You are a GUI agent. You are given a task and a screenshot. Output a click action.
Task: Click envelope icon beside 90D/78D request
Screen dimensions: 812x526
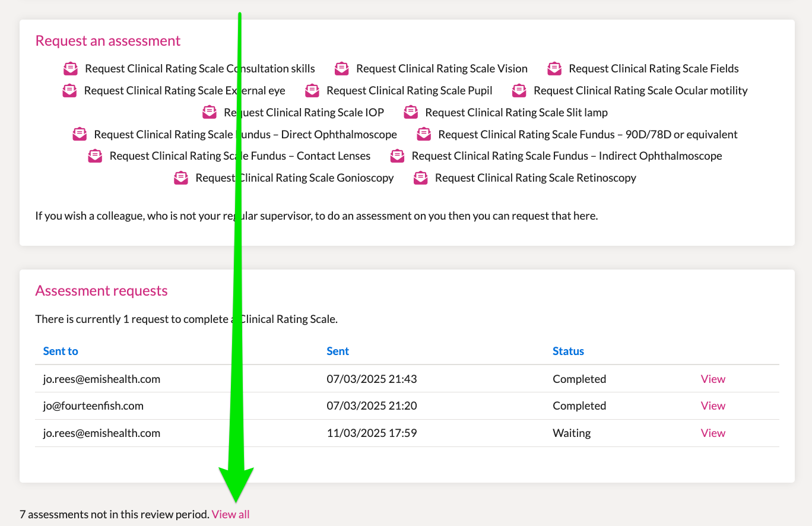point(424,134)
